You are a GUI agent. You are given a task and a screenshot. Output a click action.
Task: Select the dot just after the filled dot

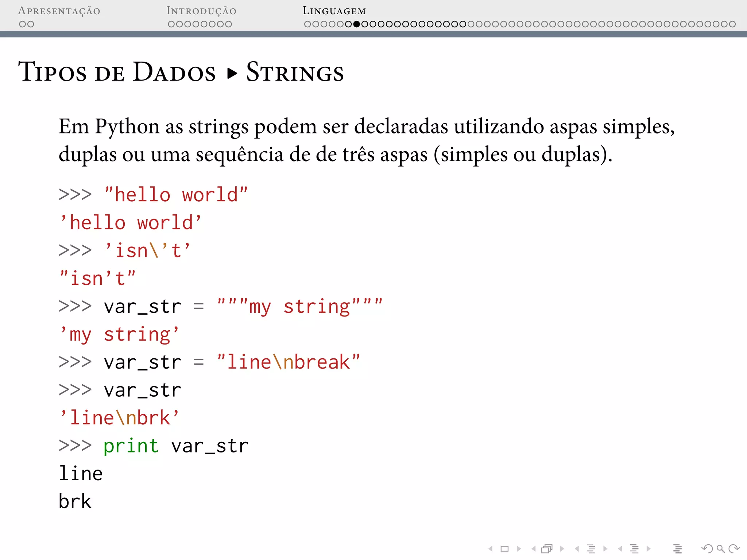click(365, 24)
